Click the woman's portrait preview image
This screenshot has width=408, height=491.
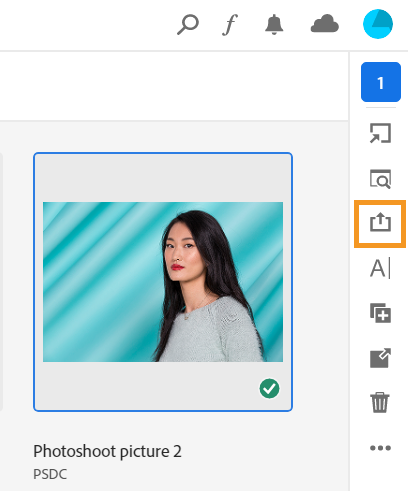click(163, 282)
